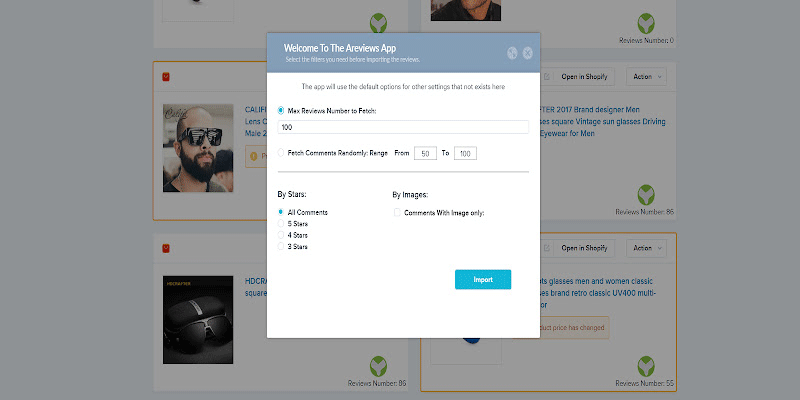Select Fetch Comments Randomly radio button

coord(282,153)
